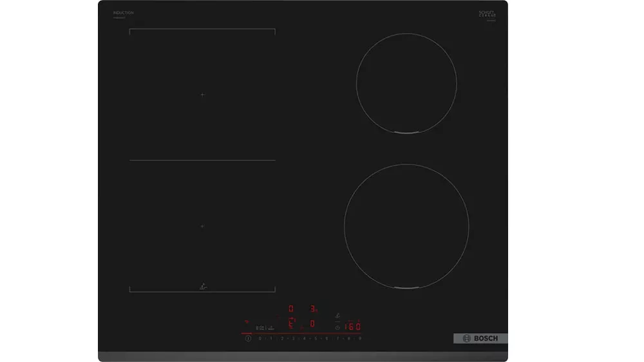Choose power level 3 on slider
Screen dimensions: 644x362
[293, 339]
